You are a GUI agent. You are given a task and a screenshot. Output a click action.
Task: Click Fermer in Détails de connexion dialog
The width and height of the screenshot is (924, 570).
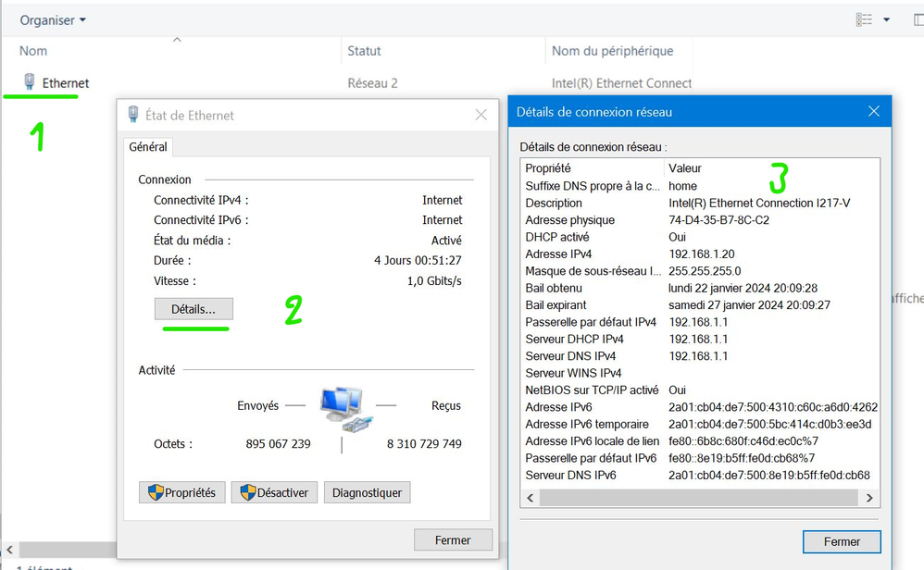(842, 541)
